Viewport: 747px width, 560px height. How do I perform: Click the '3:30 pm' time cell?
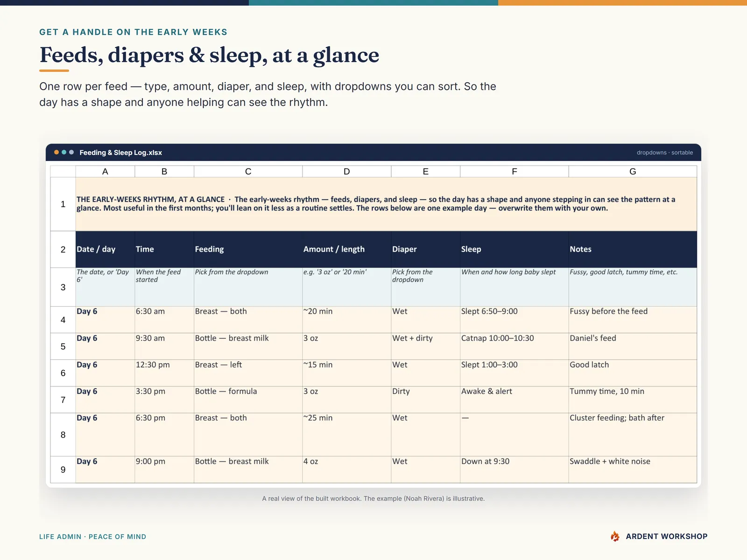pos(164,399)
